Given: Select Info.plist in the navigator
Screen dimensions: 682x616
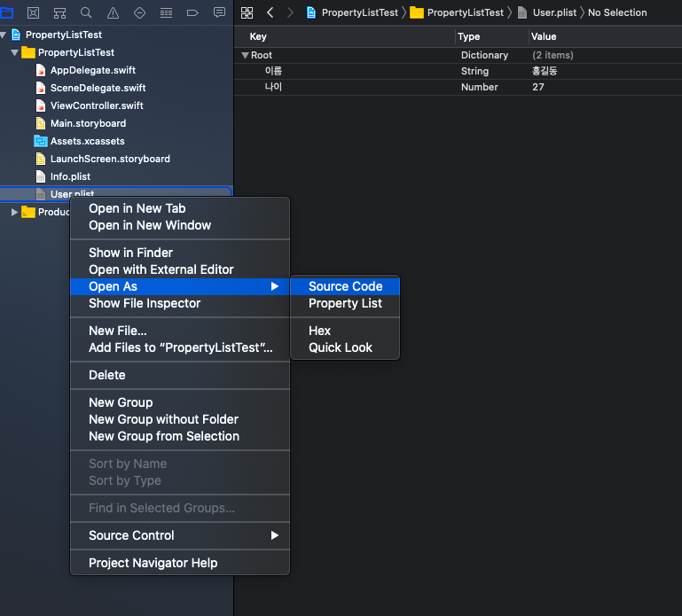Looking at the screenshot, I should [x=70, y=176].
